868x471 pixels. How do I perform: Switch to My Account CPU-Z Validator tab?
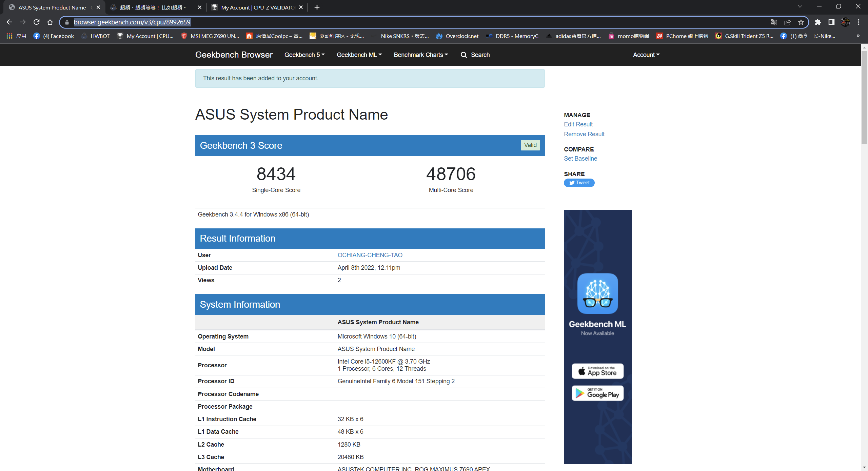pyautogui.click(x=257, y=7)
